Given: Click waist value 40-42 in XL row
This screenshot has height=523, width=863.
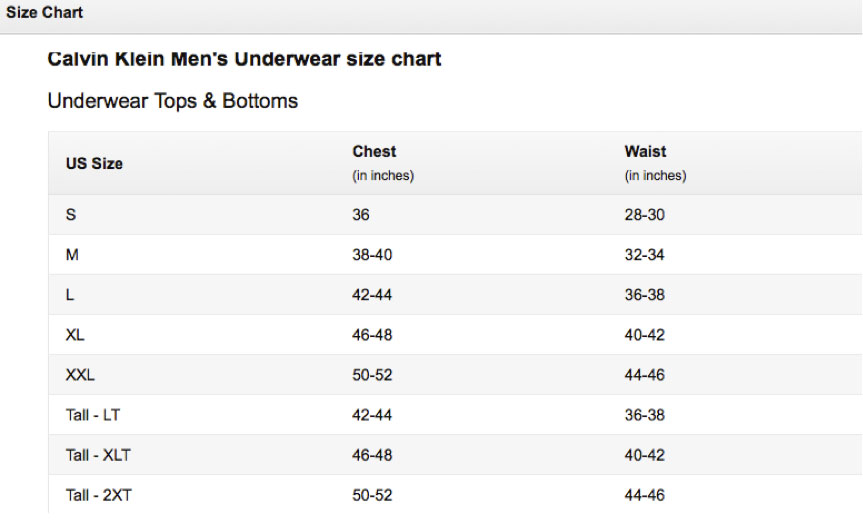Looking at the screenshot, I should tap(644, 335).
